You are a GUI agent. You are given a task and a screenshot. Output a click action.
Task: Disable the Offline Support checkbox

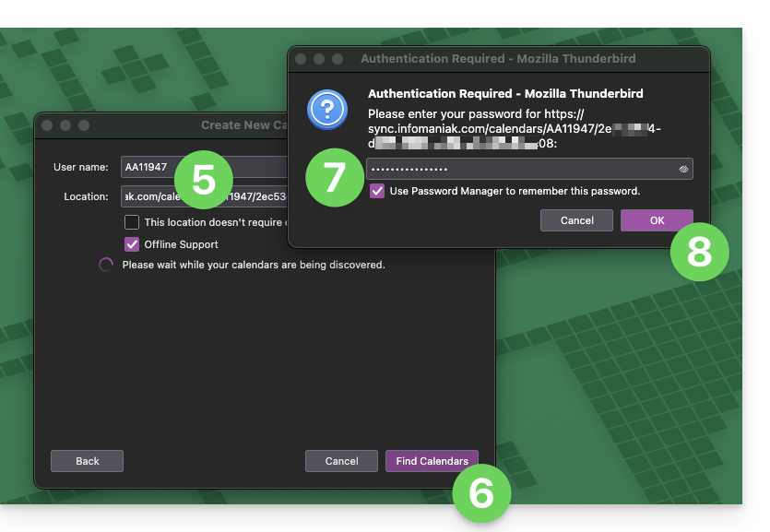[132, 244]
